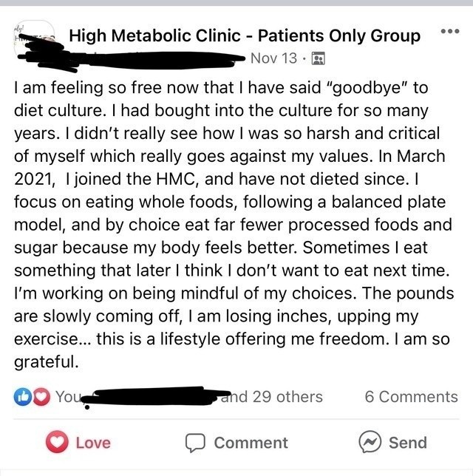Click the red heart reaction icon in summary
473x476 pixels.
click(41, 397)
